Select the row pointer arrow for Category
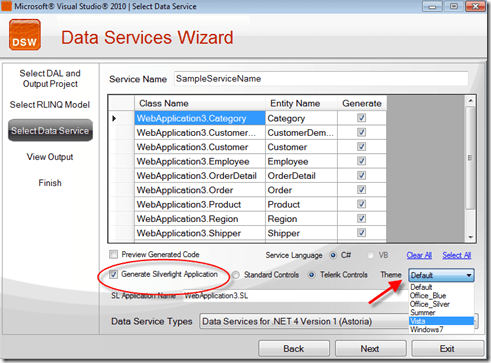491x363 pixels. (114, 118)
